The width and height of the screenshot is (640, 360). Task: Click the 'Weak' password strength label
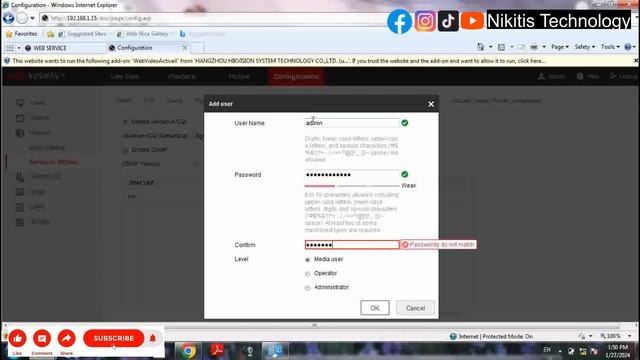pos(408,186)
